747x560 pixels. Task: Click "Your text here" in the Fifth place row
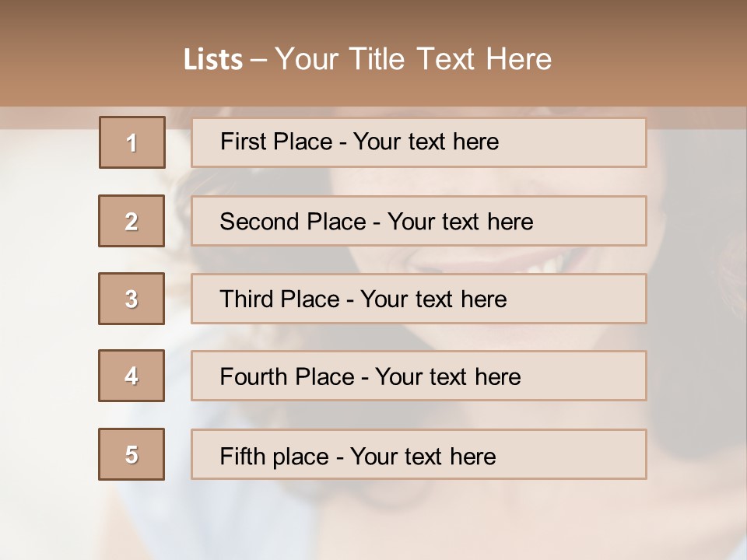tap(423, 456)
